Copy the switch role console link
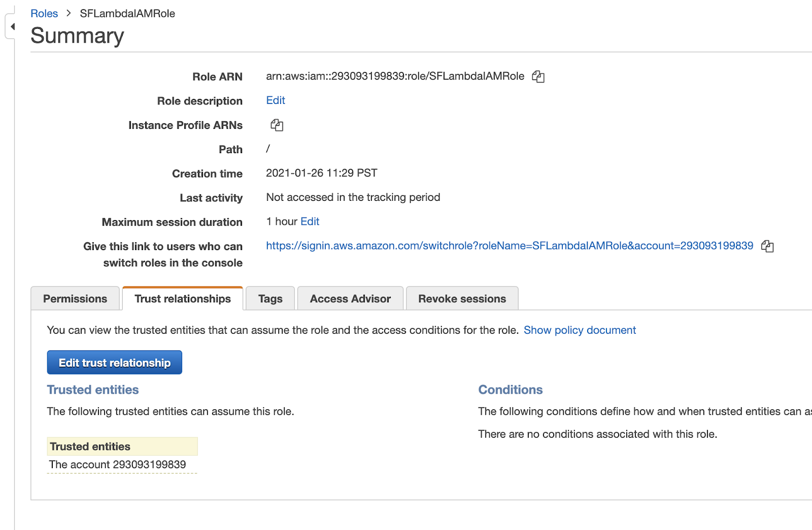 (767, 246)
